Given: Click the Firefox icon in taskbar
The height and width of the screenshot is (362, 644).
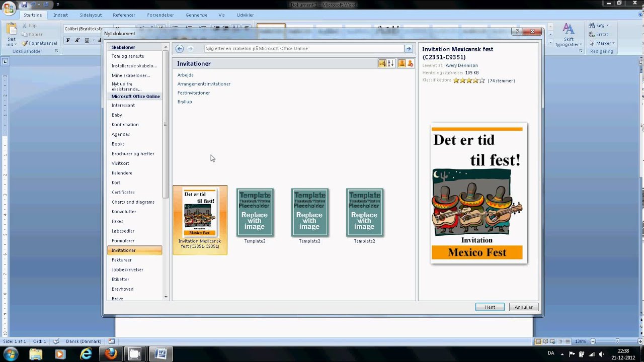Looking at the screenshot, I should [110, 354].
